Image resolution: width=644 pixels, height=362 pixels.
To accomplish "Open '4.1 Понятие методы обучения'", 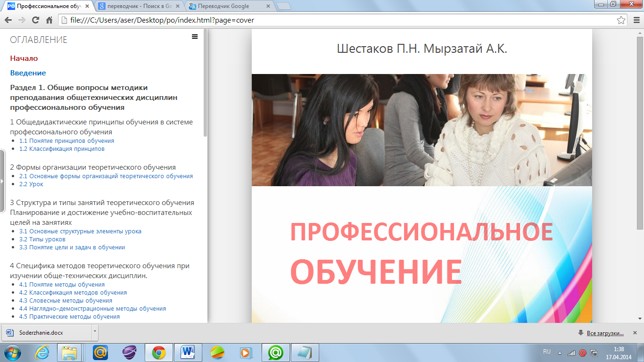I will 62,285.
